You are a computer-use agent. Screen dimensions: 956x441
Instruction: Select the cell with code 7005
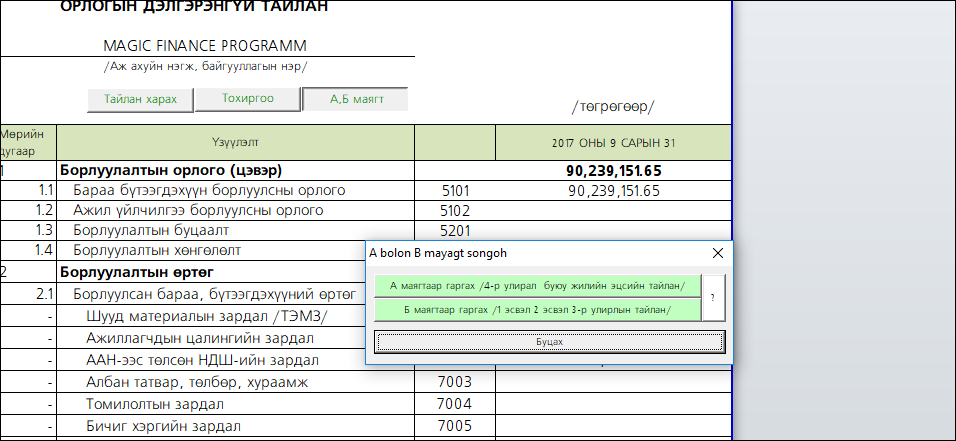(x=454, y=425)
